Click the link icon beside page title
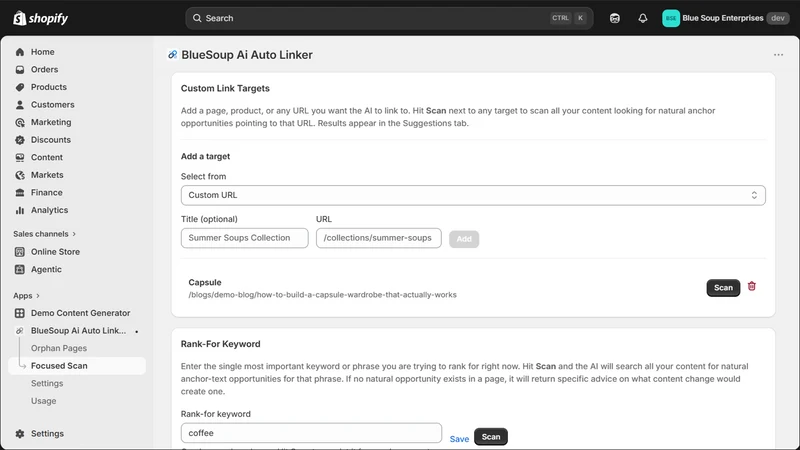The height and width of the screenshot is (450, 800). point(173,55)
